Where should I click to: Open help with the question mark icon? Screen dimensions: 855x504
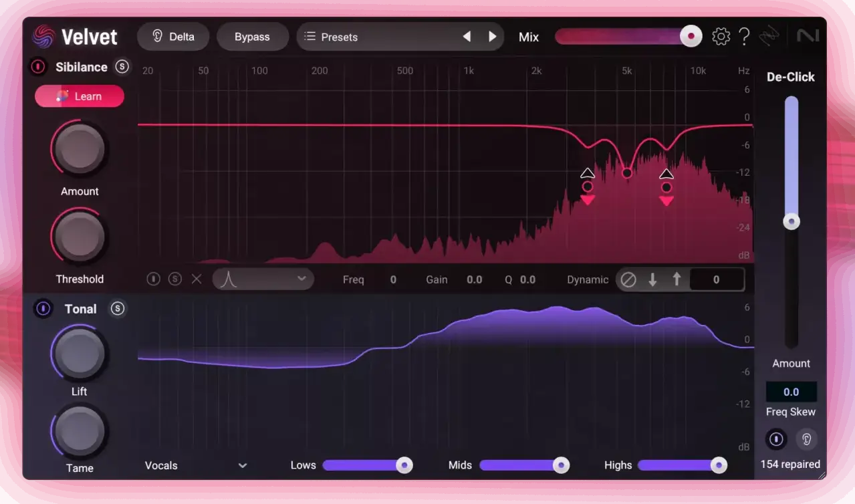[x=744, y=36]
